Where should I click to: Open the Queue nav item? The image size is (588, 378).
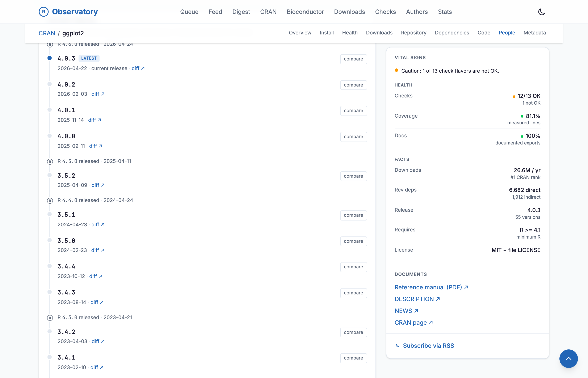click(189, 12)
